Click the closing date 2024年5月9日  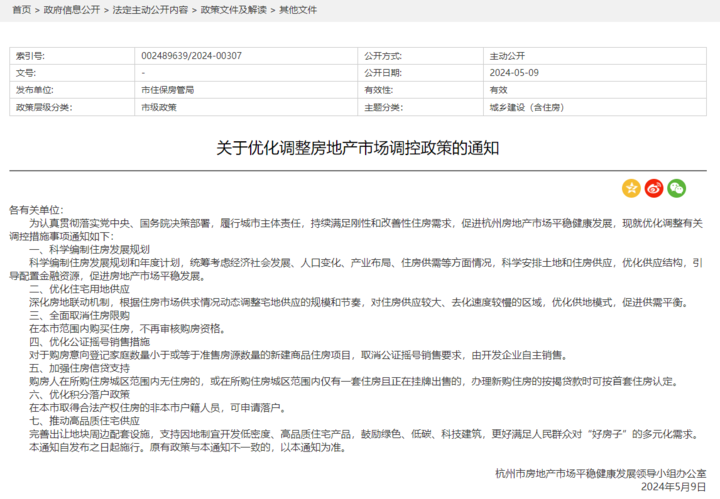(x=674, y=487)
